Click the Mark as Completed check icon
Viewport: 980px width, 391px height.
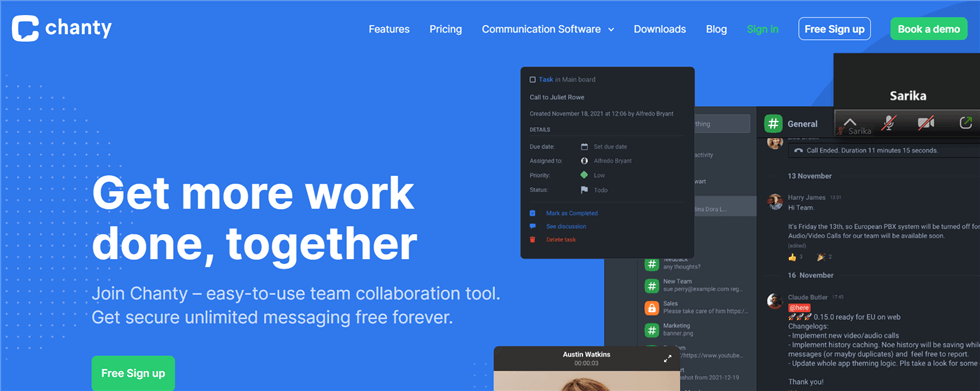[x=532, y=213]
